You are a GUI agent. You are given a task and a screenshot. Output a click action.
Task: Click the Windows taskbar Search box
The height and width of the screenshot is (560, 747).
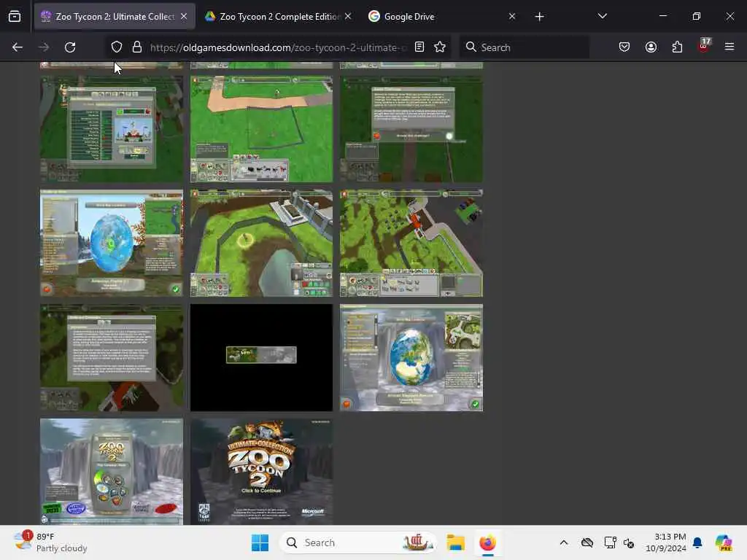(358, 542)
